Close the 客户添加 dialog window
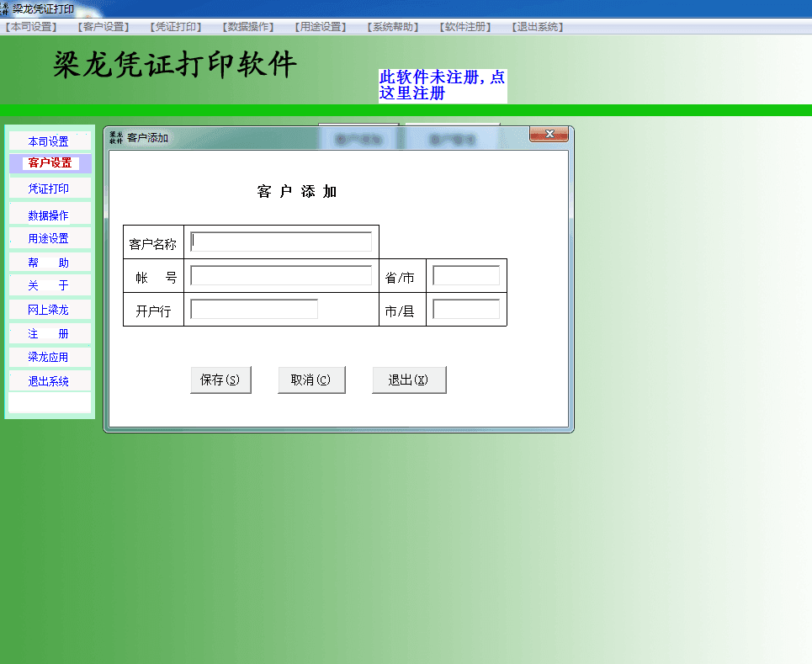 pyautogui.click(x=549, y=134)
